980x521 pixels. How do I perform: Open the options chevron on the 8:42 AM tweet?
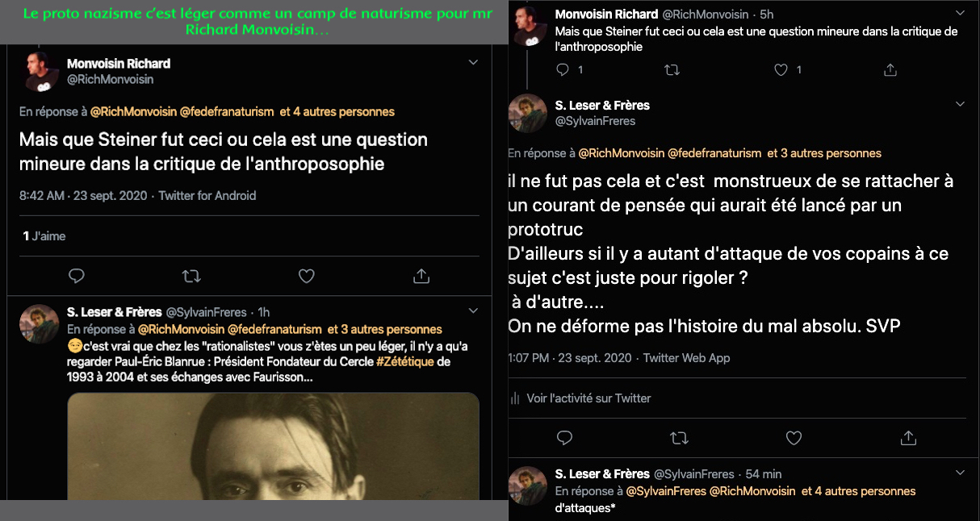[474, 62]
